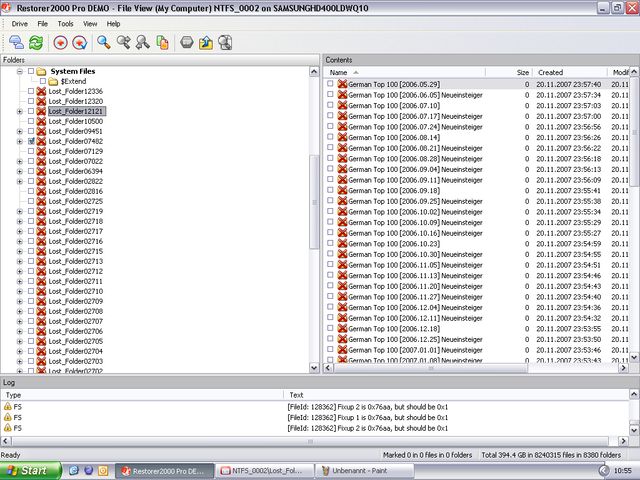Screen dimensions: 640x480
Task: Open the Tools menu
Action: 65,24
